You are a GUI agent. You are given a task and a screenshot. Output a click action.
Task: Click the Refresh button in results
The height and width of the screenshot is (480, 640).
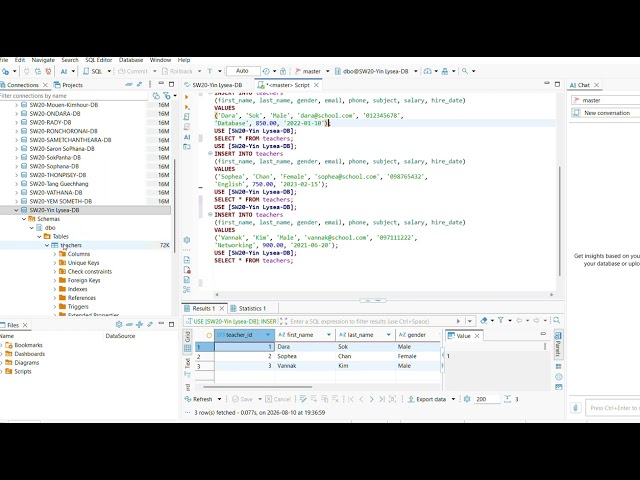pos(199,399)
